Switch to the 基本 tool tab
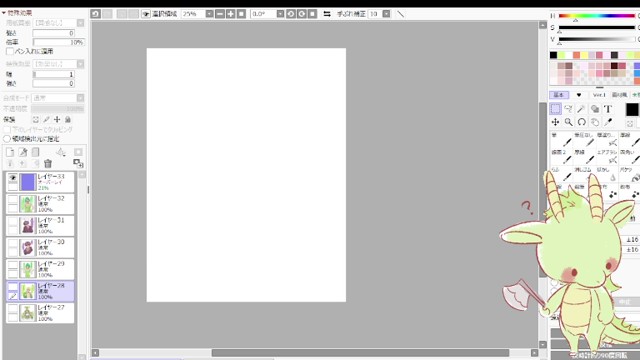This screenshot has width=640, height=360. click(559, 95)
